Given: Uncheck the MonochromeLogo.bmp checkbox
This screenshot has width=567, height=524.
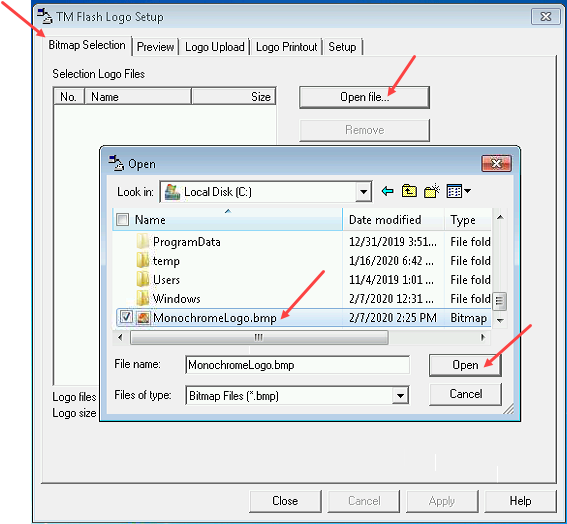Looking at the screenshot, I should [x=126, y=317].
